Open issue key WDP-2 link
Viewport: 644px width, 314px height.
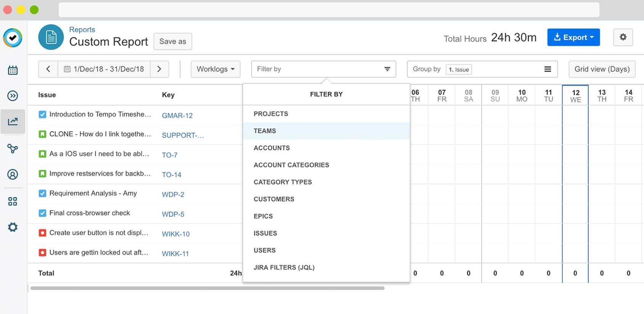[x=173, y=194]
